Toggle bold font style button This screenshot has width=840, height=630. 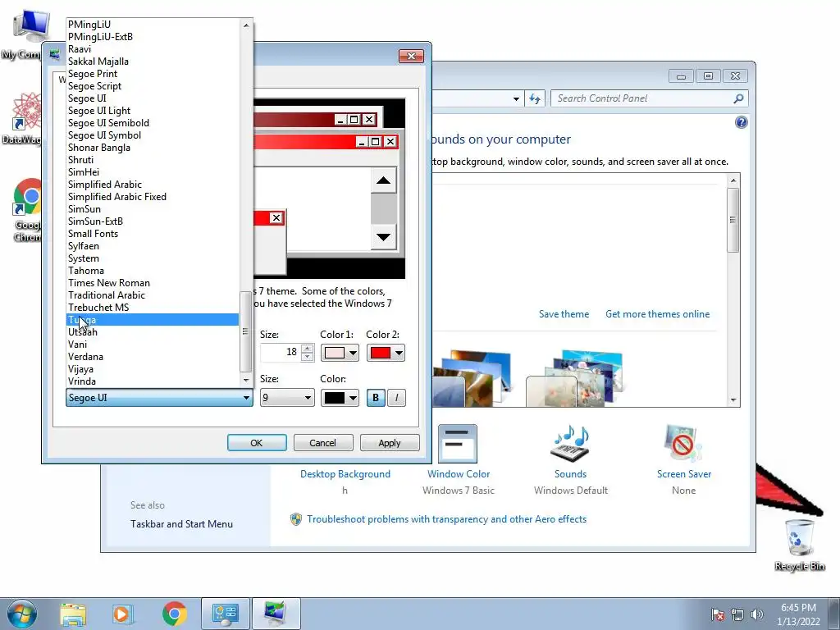click(376, 398)
